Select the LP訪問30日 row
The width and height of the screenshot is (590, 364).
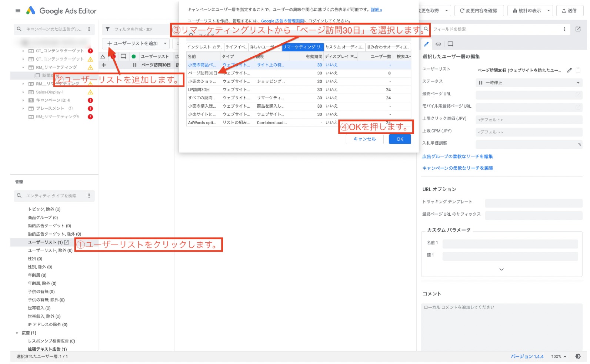(299, 90)
